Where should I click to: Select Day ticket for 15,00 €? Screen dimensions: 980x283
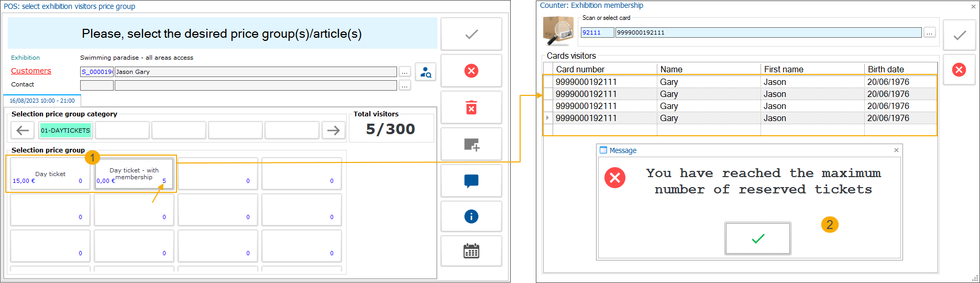[50, 174]
